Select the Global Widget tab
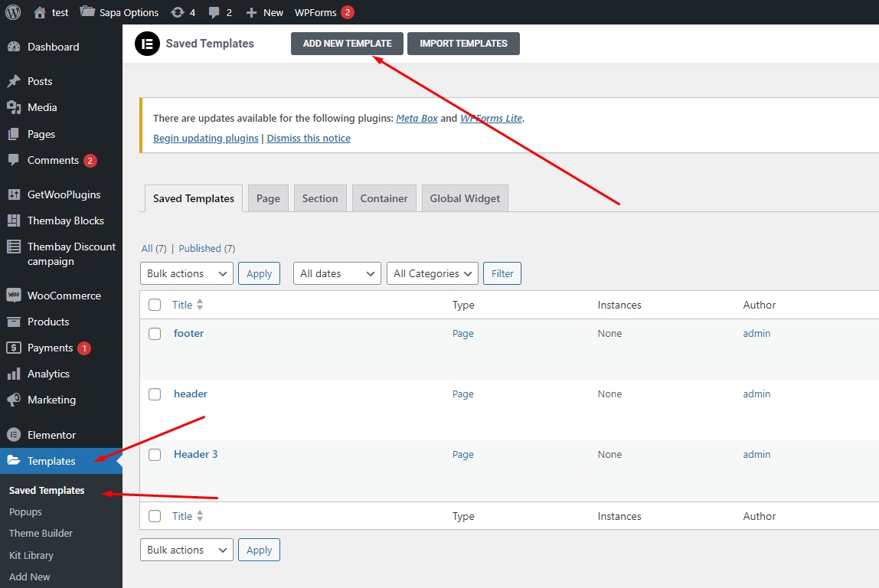This screenshot has width=879, height=588. coord(465,198)
